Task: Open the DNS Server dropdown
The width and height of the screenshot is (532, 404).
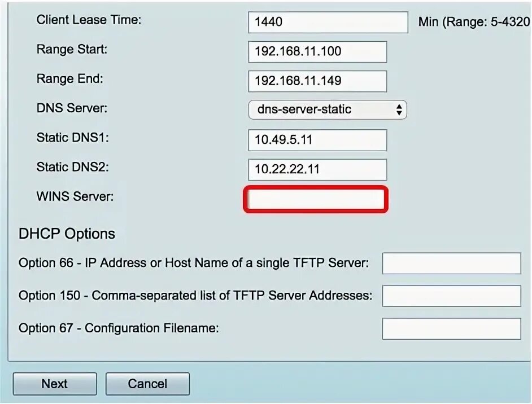Action: point(328,110)
